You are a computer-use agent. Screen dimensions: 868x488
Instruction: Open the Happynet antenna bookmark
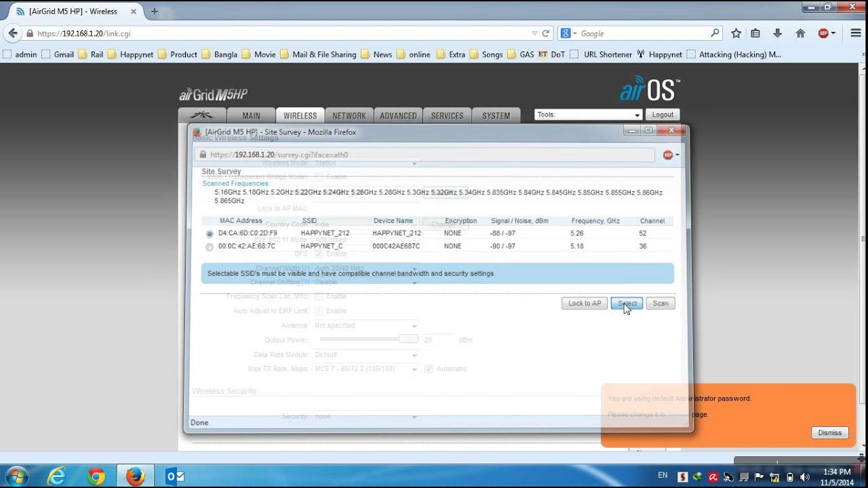pos(658,54)
